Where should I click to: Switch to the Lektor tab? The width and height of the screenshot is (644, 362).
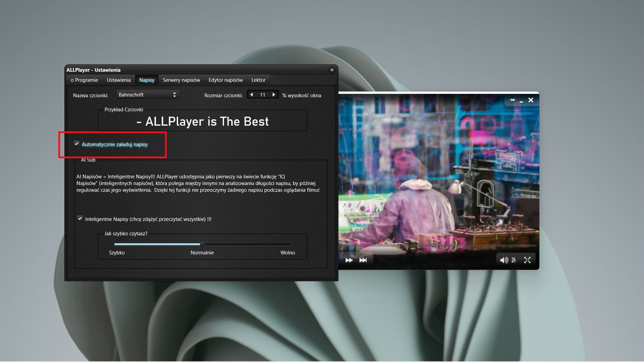coord(258,80)
